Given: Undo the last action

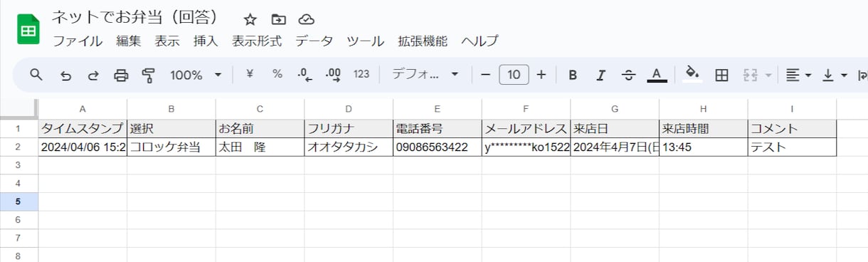Looking at the screenshot, I should coord(65,75).
